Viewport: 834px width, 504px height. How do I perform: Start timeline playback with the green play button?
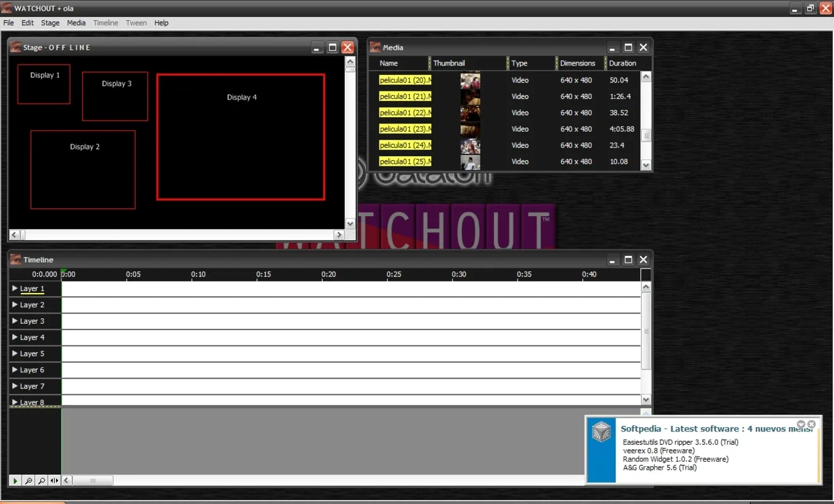click(x=16, y=481)
